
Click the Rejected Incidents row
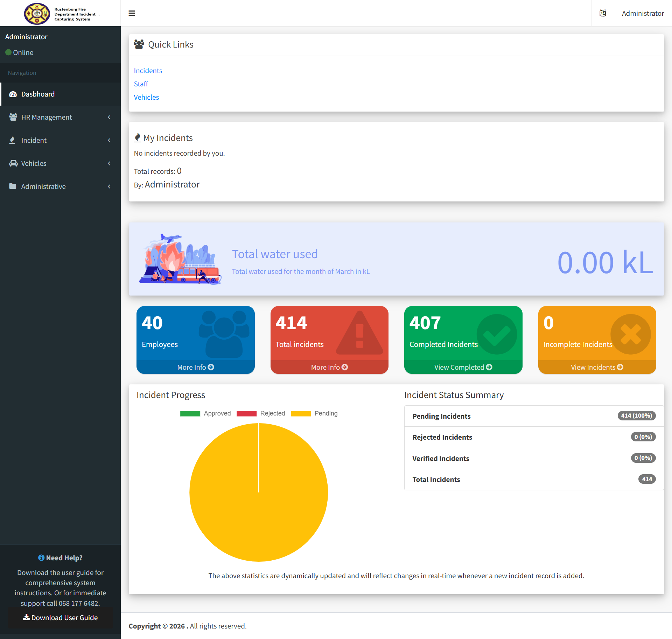(x=534, y=437)
